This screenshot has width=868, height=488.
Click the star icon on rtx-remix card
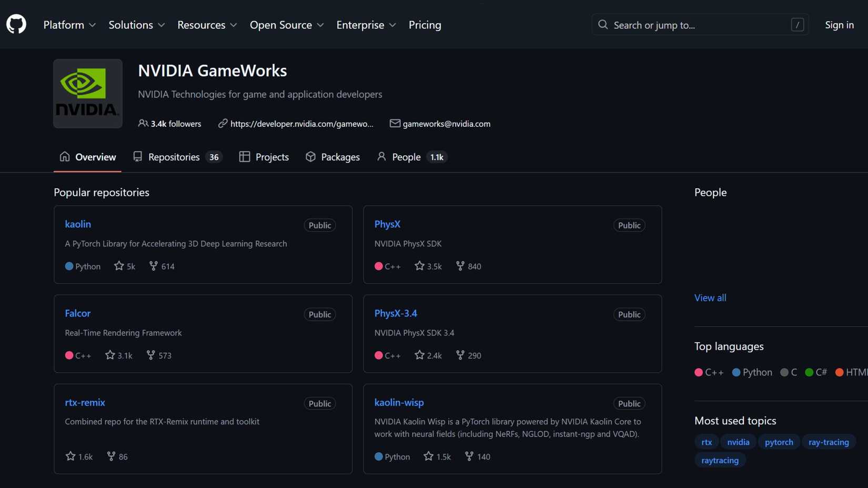[70, 456]
